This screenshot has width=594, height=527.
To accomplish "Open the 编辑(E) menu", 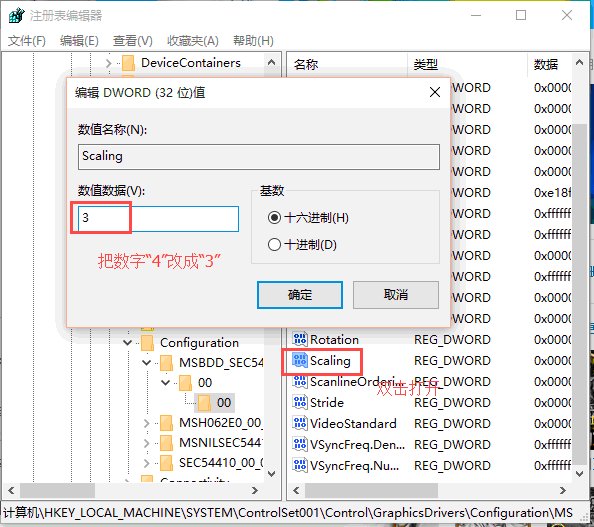I will tap(79, 41).
